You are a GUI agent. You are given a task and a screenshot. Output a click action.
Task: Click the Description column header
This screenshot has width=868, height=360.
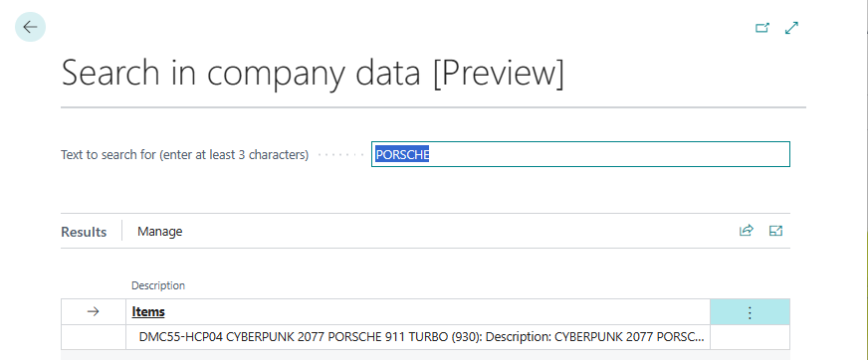pos(157,285)
